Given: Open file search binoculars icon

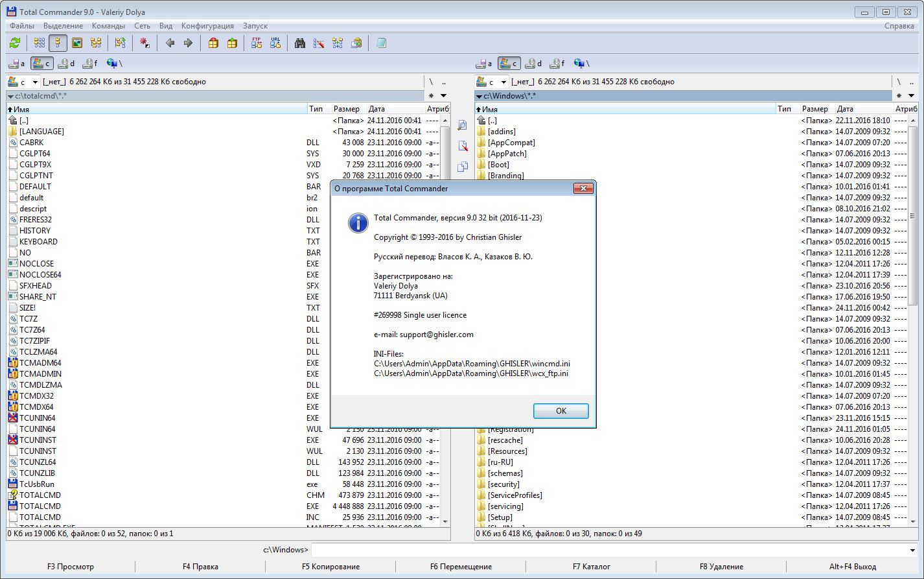Looking at the screenshot, I should point(300,43).
